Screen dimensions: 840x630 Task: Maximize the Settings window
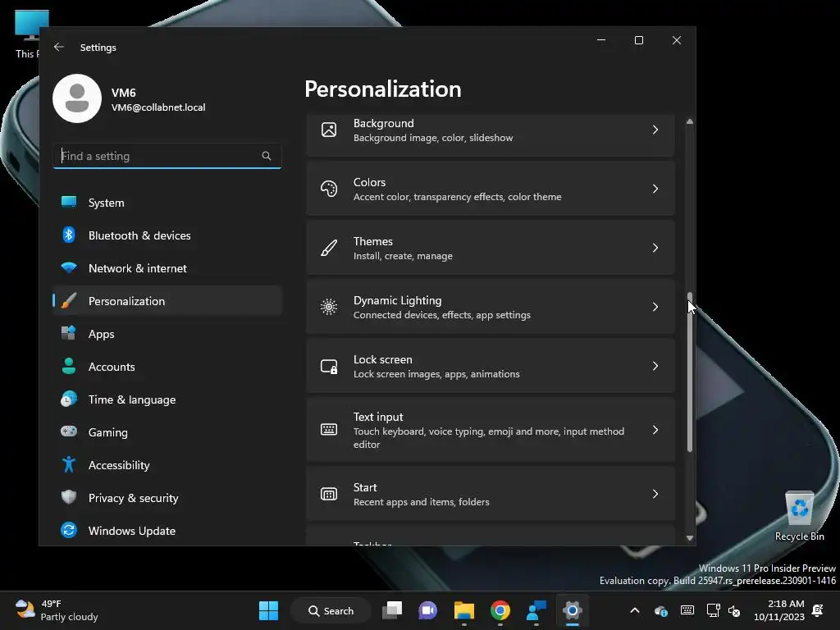click(x=638, y=40)
